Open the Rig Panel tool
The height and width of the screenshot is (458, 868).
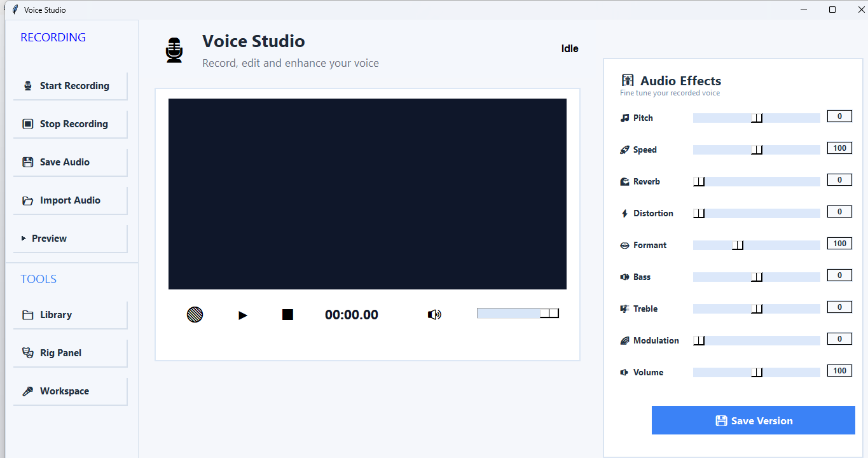[70, 353]
